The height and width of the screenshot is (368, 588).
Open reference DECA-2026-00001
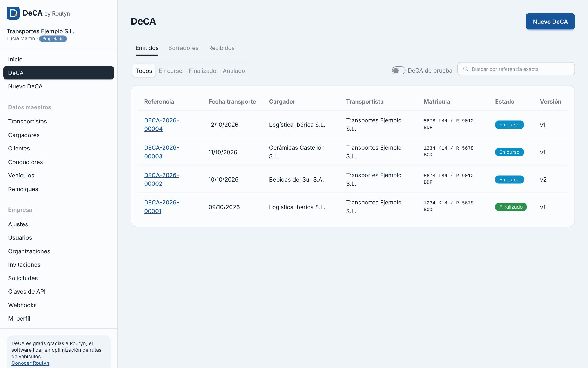point(161,207)
